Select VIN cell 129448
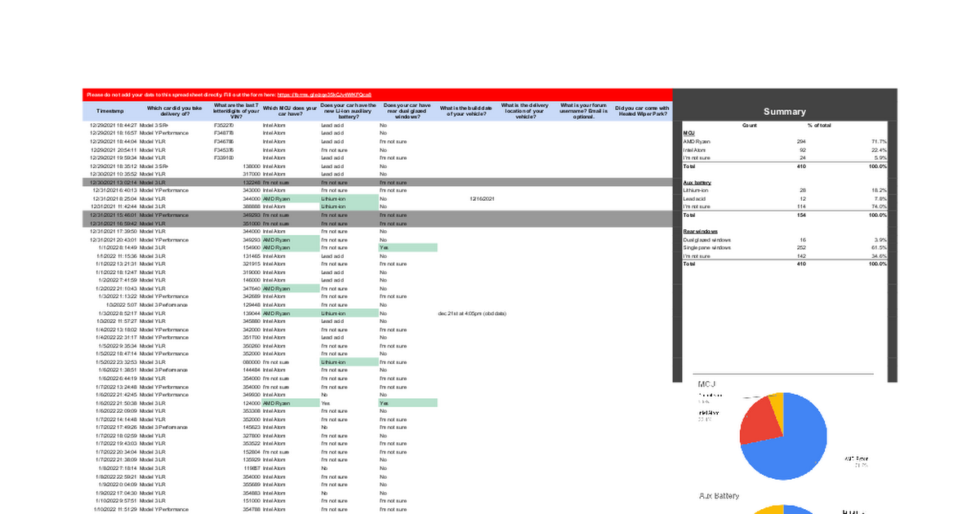 click(251, 305)
